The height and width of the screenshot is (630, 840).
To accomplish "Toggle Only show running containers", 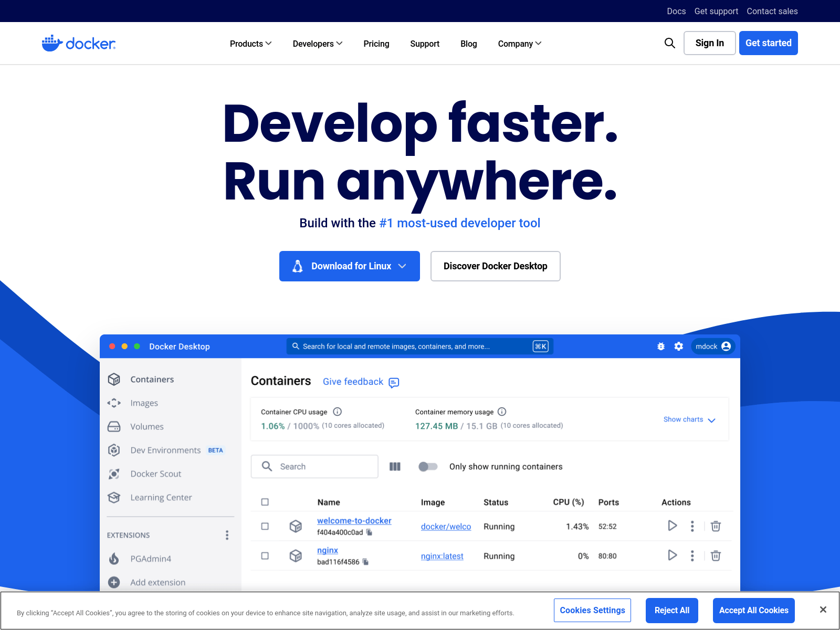I will pyautogui.click(x=428, y=466).
